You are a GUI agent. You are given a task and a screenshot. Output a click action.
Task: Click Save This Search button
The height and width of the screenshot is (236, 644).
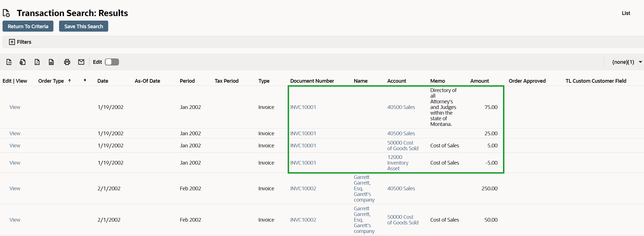pos(84,26)
